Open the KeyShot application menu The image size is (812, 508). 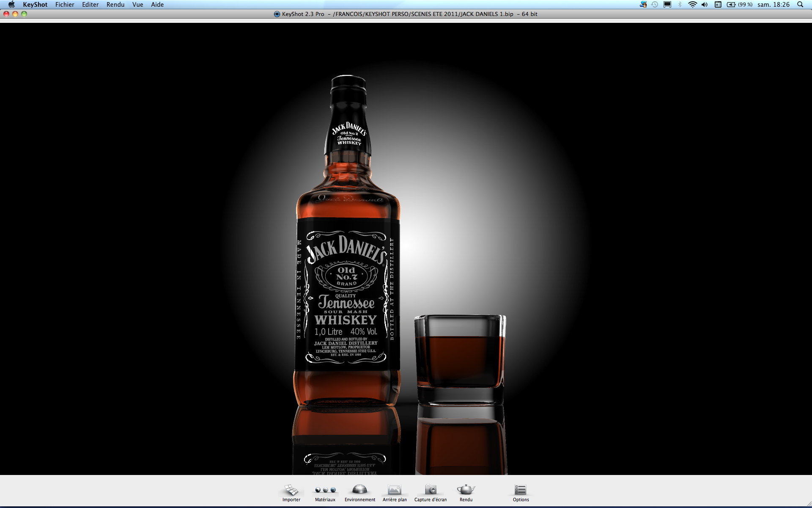[x=35, y=5]
